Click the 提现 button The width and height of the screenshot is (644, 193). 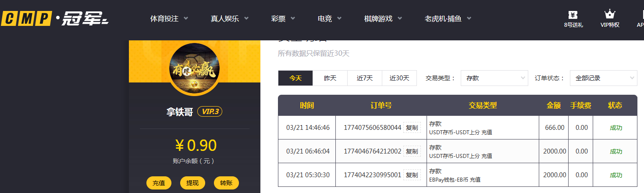coord(192,183)
